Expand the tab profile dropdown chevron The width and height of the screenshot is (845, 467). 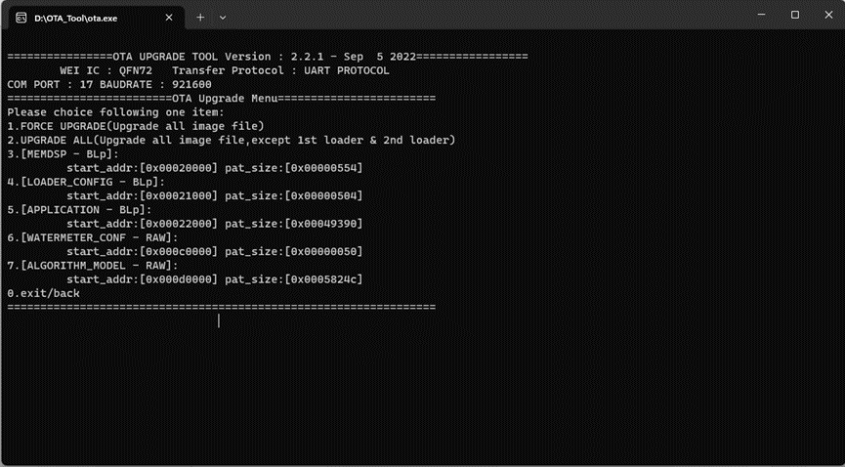223,18
